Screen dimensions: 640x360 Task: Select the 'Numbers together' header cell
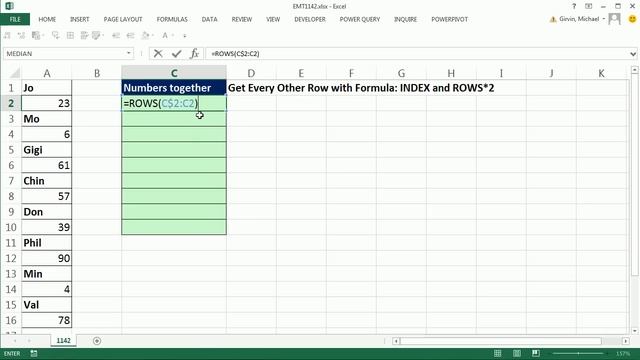tap(174, 88)
